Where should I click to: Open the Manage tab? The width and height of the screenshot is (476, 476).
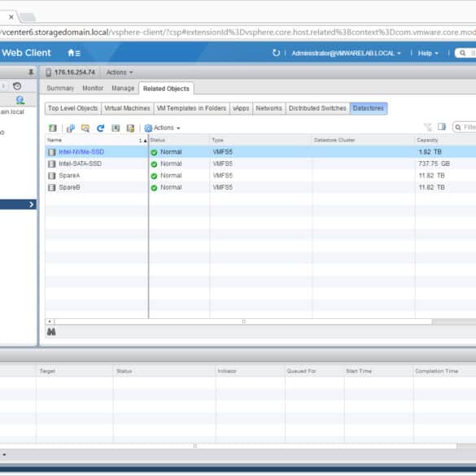[x=123, y=88]
